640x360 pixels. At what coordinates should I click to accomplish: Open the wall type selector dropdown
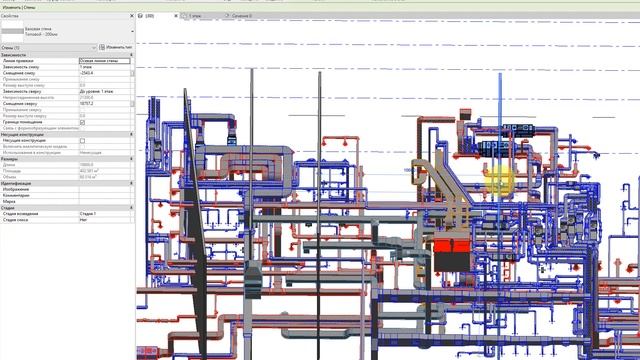click(132, 31)
